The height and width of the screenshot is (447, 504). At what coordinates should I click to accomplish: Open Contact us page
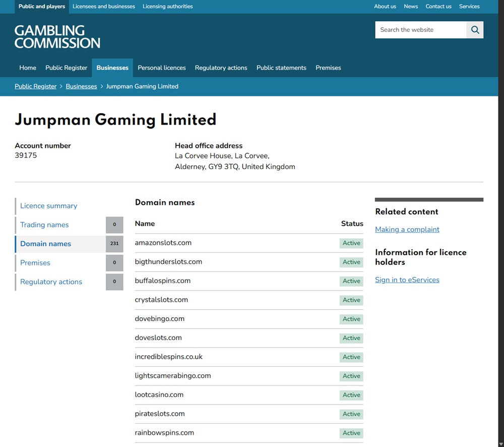click(438, 7)
